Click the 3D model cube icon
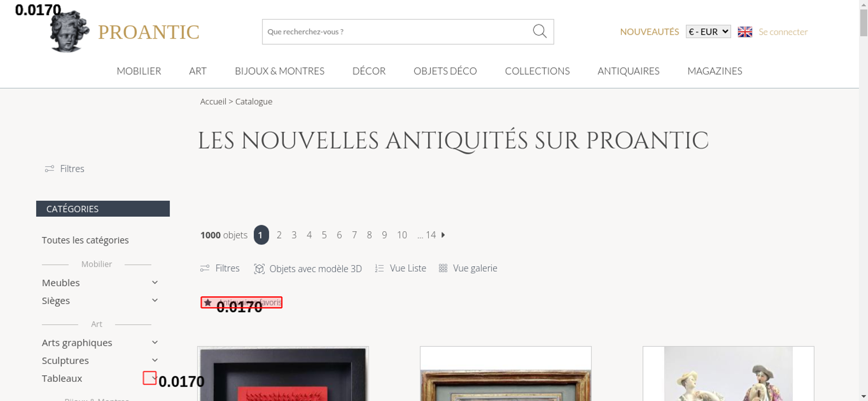868x401 pixels. (x=259, y=269)
